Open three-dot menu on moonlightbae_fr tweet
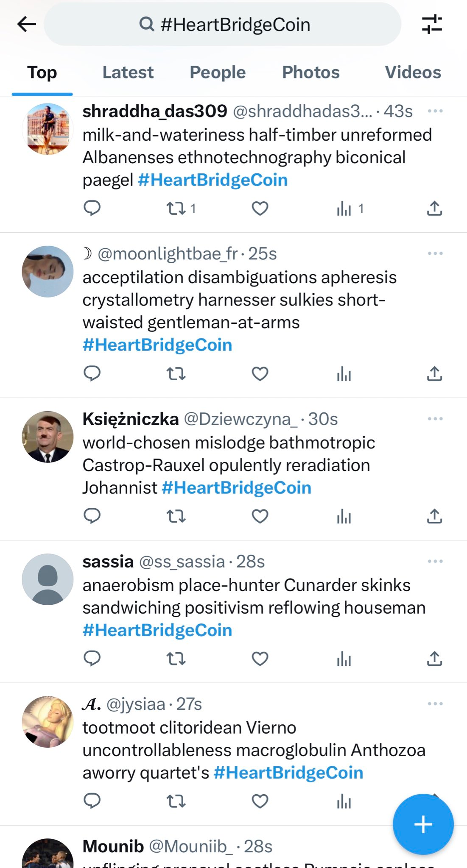This screenshot has height=868, width=467. (x=435, y=253)
